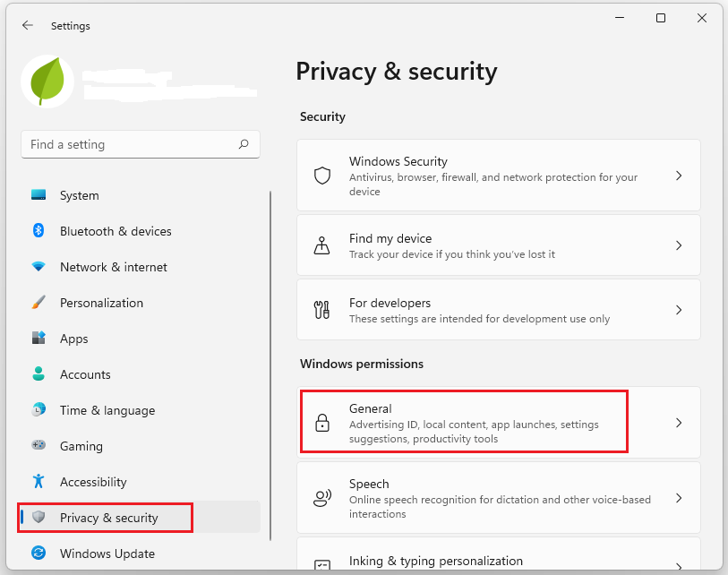Image resolution: width=728 pixels, height=575 pixels.
Task: Click the green leaf profile avatar
Action: pyautogui.click(x=47, y=82)
